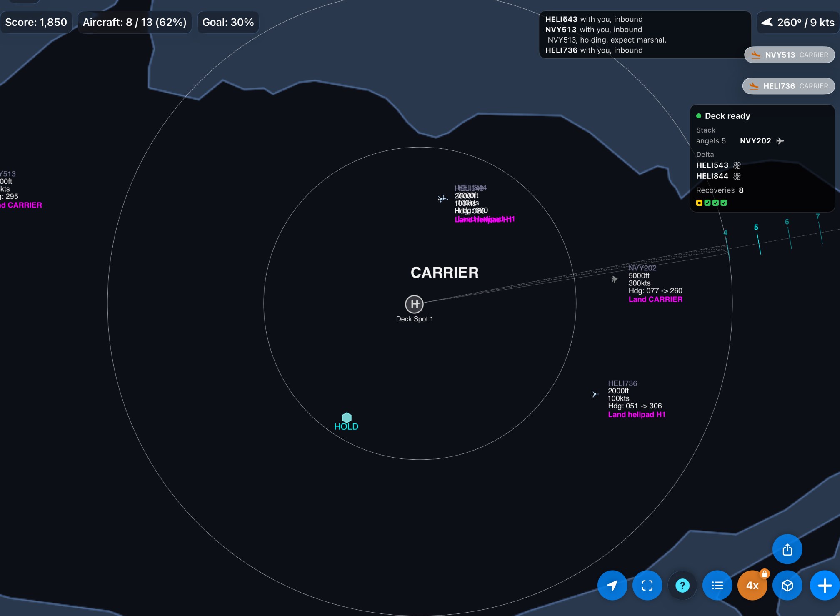This screenshot has height=616, width=840.
Task: Click the CARRIER label on the map
Action: coord(445,273)
